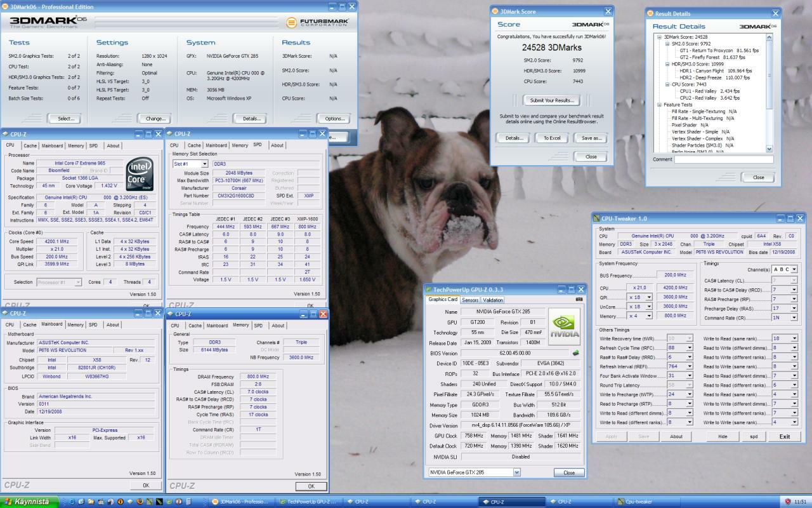Viewport: 812px width, 508px height.
Task: Open the Refresh Cycle Time tRFC dropdown
Action: click(689, 348)
